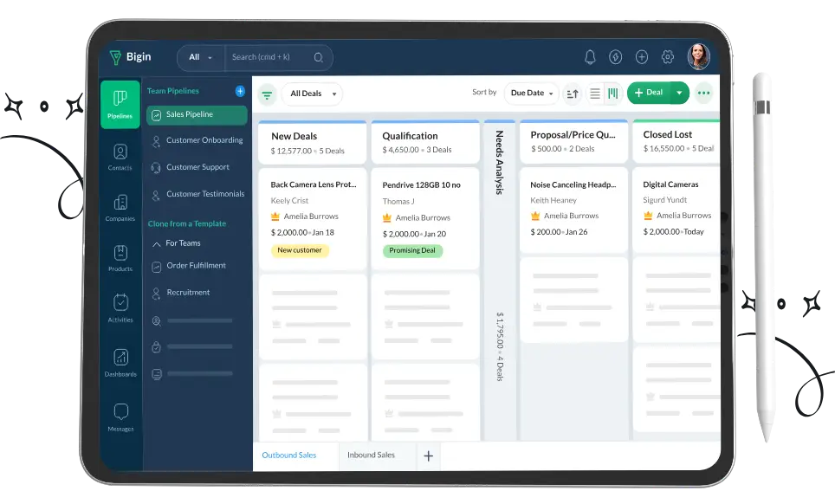Open the Pipelines section in the sidebar

coord(120,104)
